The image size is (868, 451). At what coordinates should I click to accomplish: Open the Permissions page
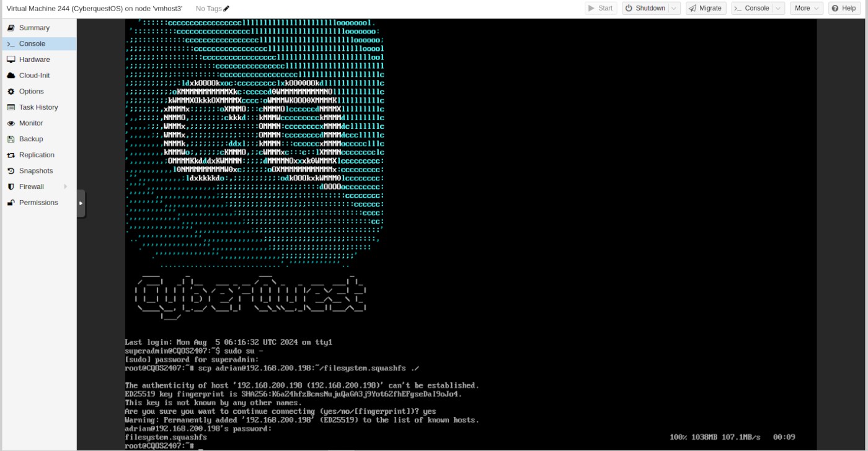(x=38, y=203)
